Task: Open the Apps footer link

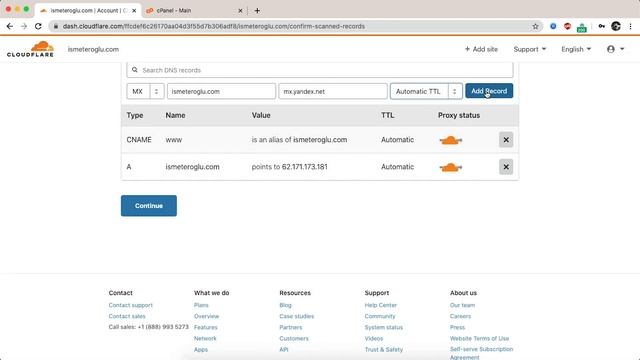Action: 201,349
